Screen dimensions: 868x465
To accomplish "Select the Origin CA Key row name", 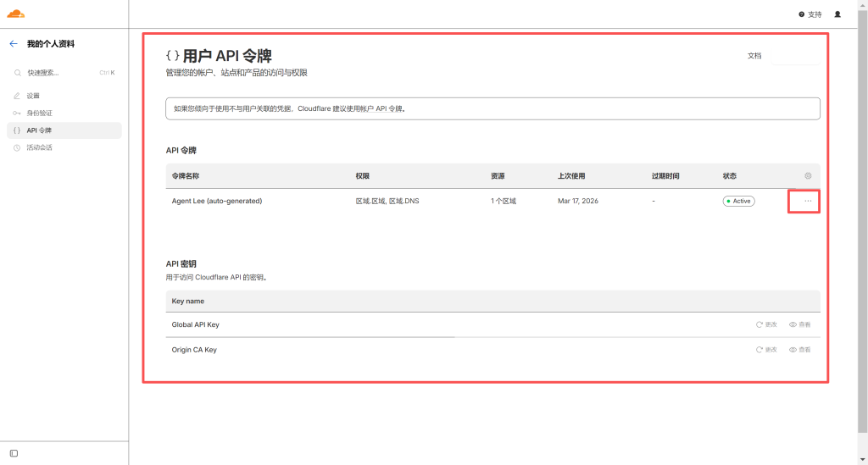I will (194, 350).
